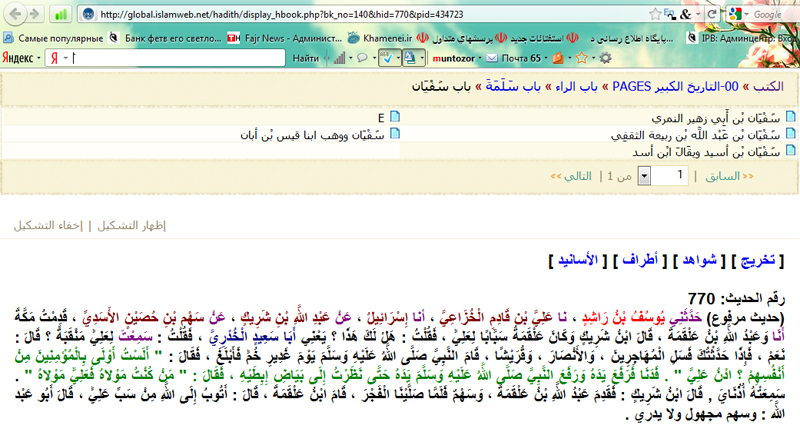This screenshot has height=432, width=800.
Task: Go to previous page via '<< السابق'
Action: pos(729,176)
